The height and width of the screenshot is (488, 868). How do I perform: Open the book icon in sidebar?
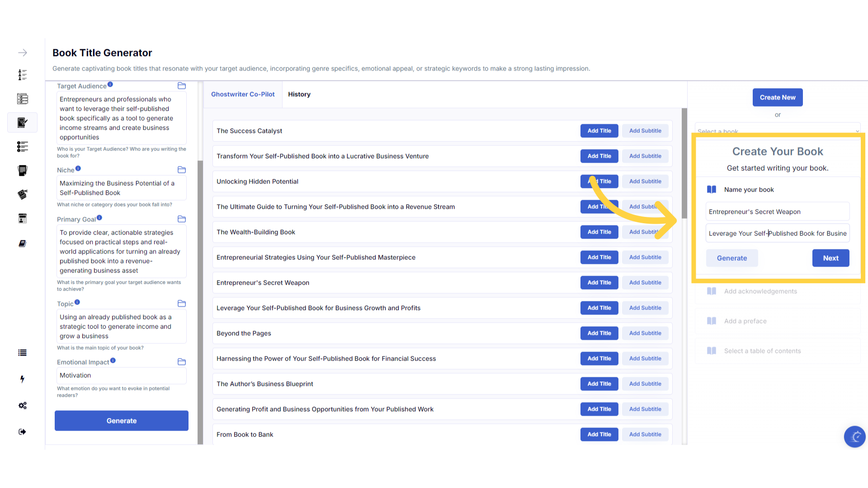click(x=22, y=244)
